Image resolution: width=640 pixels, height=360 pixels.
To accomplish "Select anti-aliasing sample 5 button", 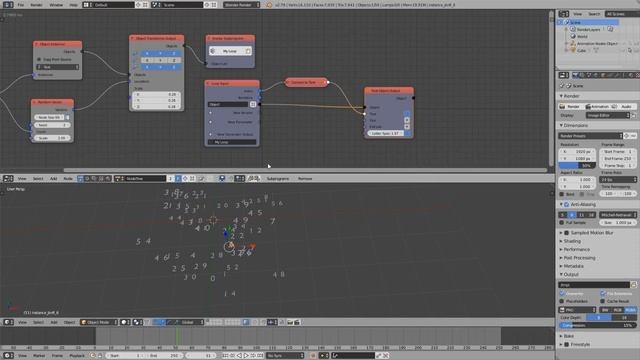I will click(562, 215).
